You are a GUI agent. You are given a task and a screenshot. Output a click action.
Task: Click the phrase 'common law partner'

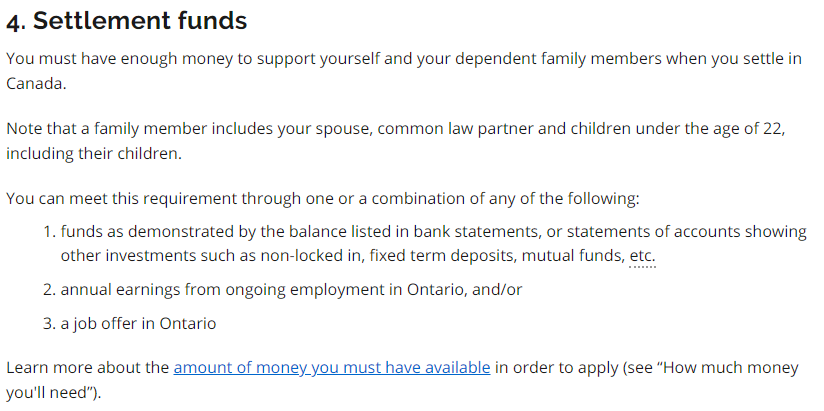click(x=459, y=129)
